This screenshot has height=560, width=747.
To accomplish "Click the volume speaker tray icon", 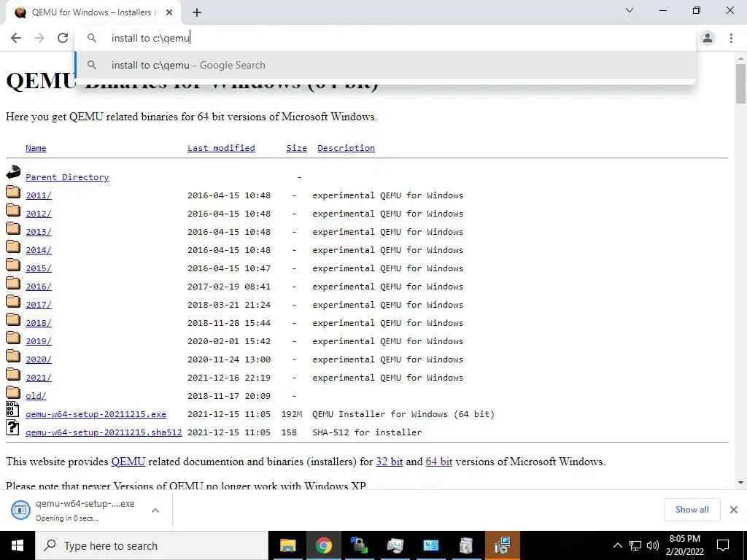I will 653,545.
